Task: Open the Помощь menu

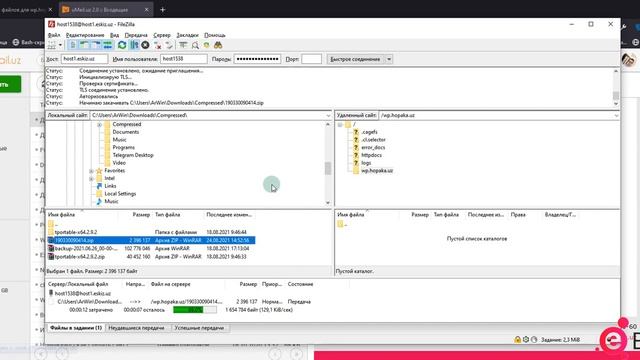Action: coord(215,35)
